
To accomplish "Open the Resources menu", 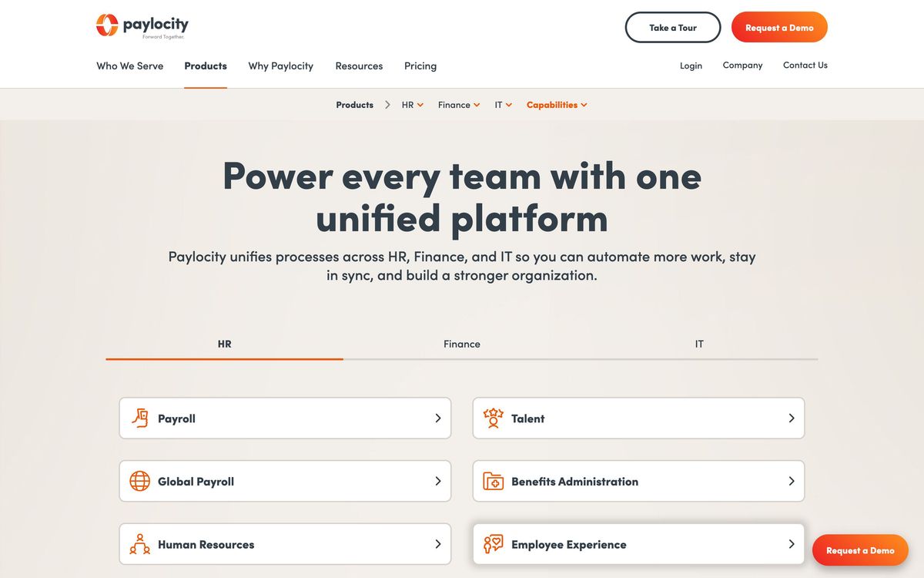I will (359, 66).
